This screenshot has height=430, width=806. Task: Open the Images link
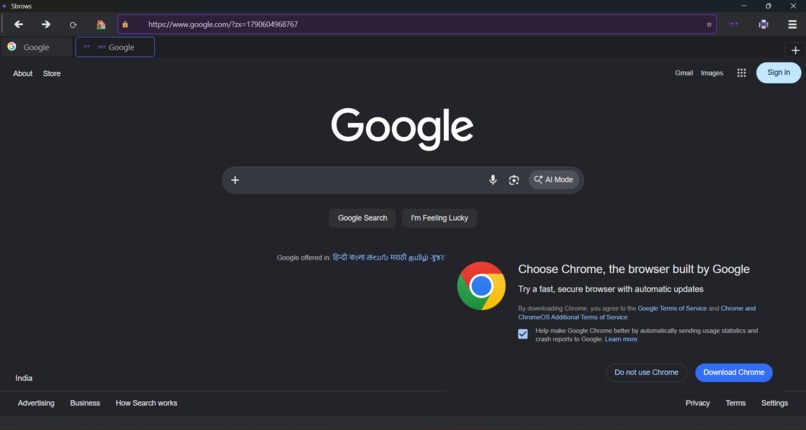pyautogui.click(x=712, y=73)
